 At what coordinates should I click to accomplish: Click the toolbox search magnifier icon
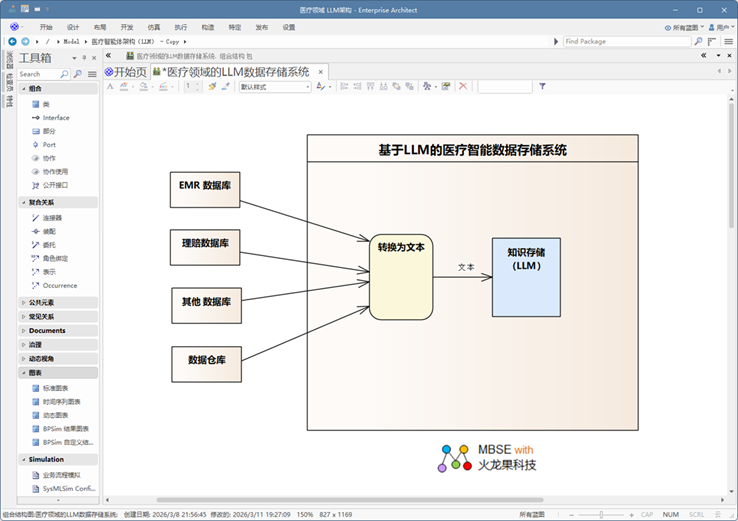tap(65, 74)
